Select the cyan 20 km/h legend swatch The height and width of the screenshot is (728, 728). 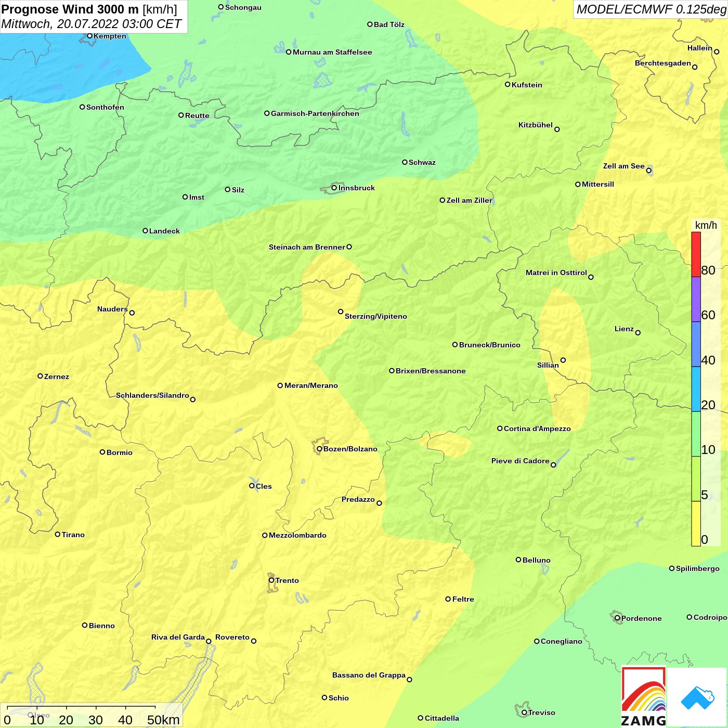coord(696,389)
